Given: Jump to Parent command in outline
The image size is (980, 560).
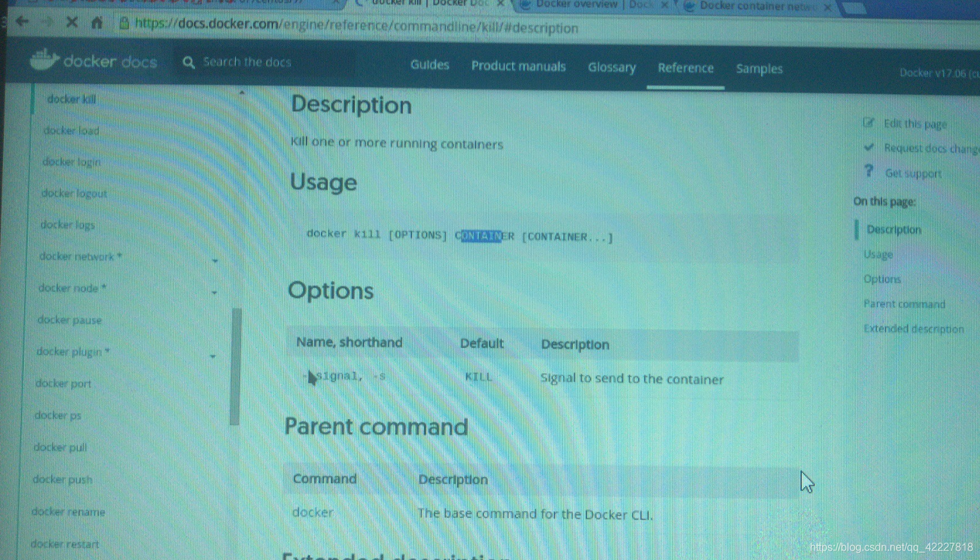Looking at the screenshot, I should (904, 304).
